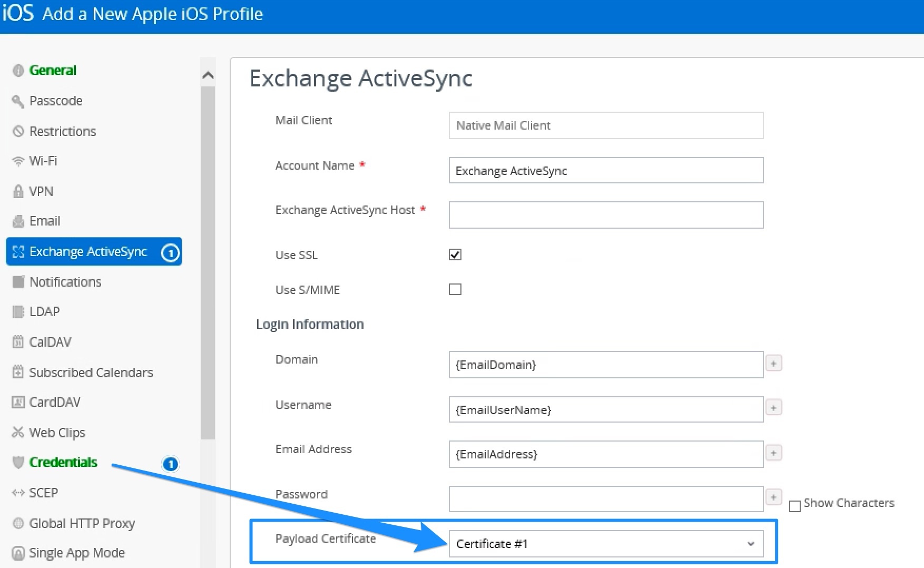Go to Subscribed Calendars settings
Image resolution: width=924 pixels, height=568 pixels.
tap(91, 373)
